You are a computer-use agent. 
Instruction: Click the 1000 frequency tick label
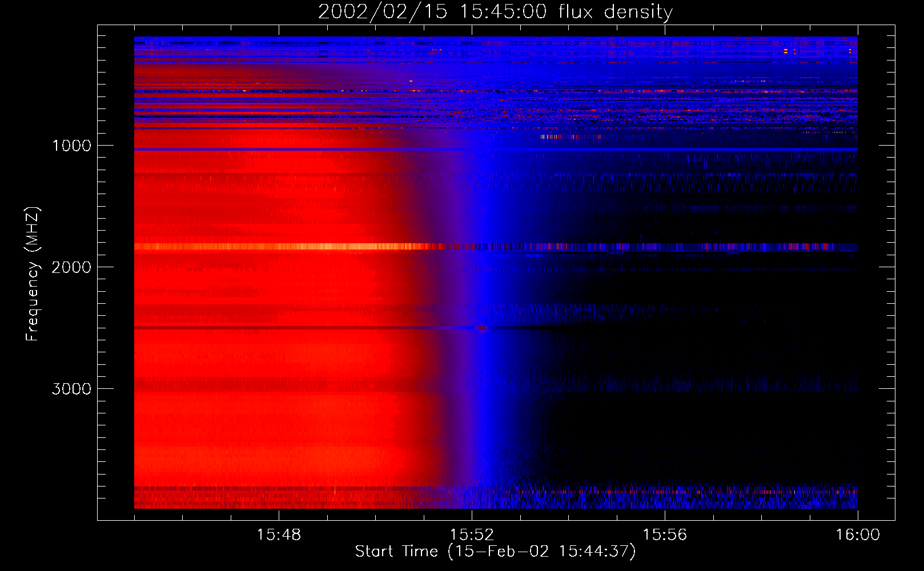click(71, 146)
